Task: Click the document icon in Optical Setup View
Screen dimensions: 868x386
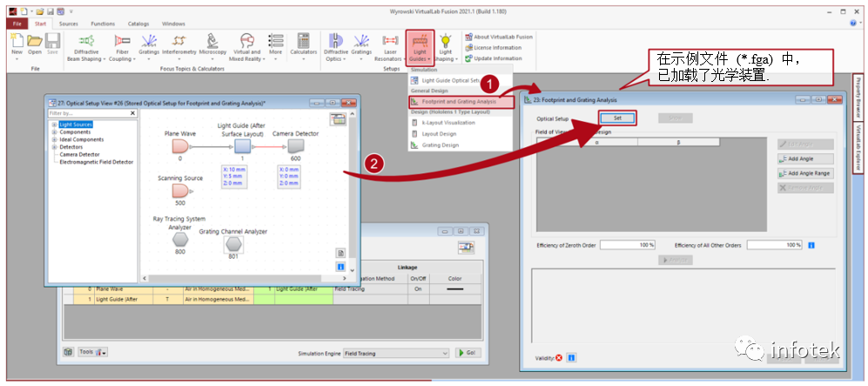Action: 341,253
